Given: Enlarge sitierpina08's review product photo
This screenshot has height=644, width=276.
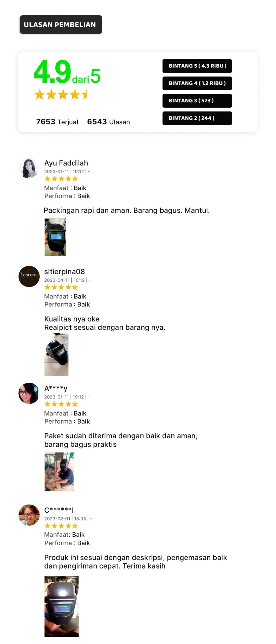Looking at the screenshot, I should pos(56,354).
